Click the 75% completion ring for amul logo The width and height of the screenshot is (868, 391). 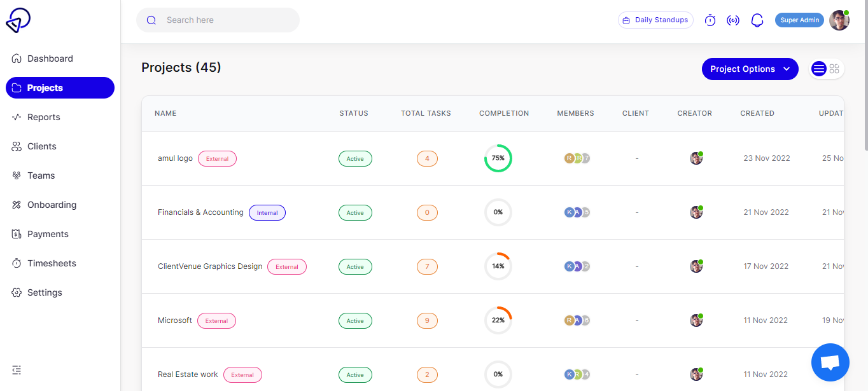point(498,158)
